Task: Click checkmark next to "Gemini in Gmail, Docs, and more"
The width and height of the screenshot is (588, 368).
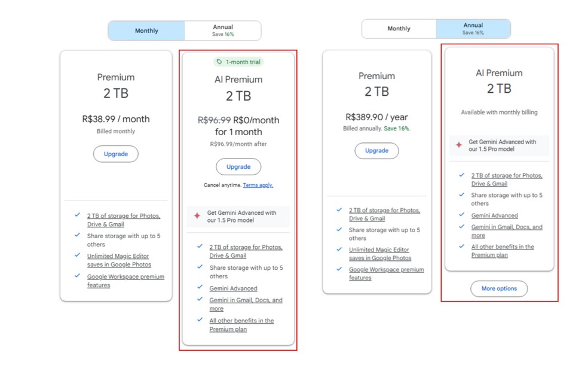Action: click(199, 300)
